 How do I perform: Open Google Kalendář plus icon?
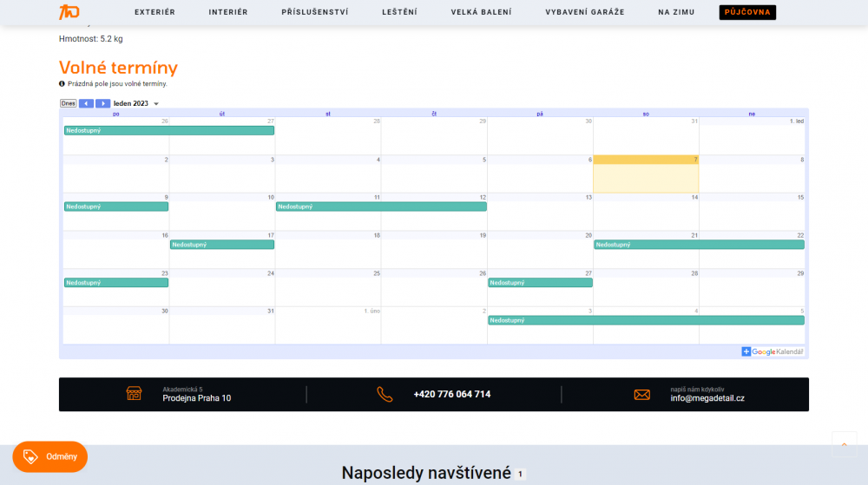pyautogui.click(x=746, y=351)
